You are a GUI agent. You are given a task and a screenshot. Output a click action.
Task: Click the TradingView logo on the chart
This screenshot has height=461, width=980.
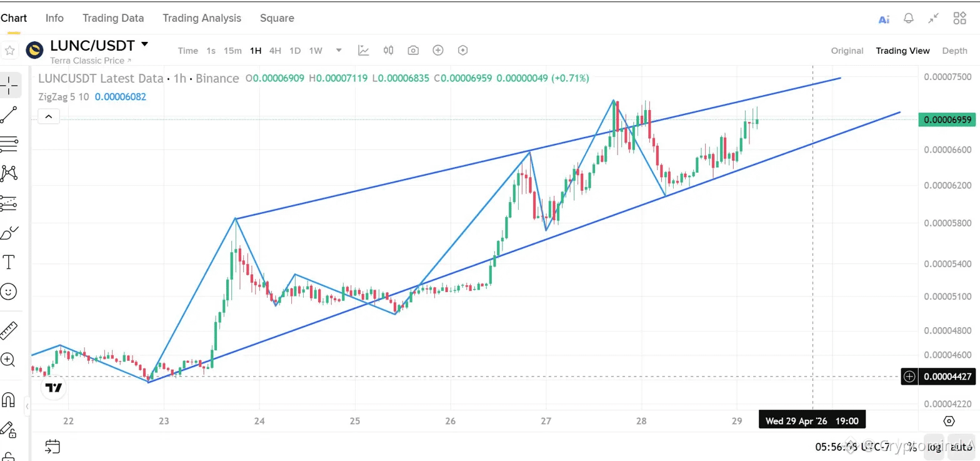[x=54, y=388]
